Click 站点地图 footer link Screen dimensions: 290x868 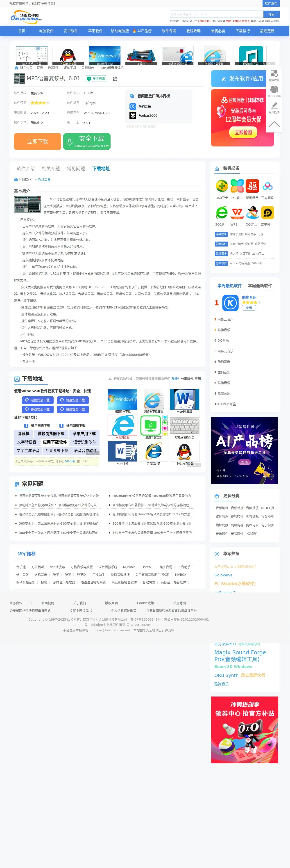click(179, 603)
